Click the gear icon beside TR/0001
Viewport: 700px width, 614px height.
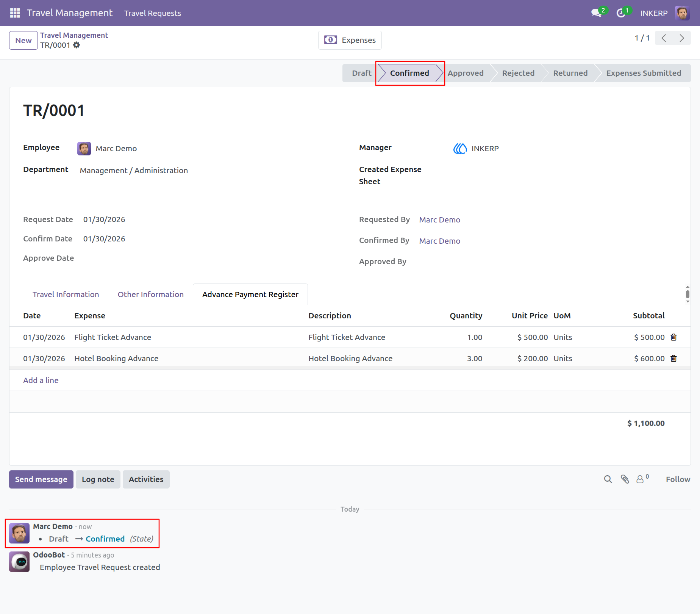[77, 45]
